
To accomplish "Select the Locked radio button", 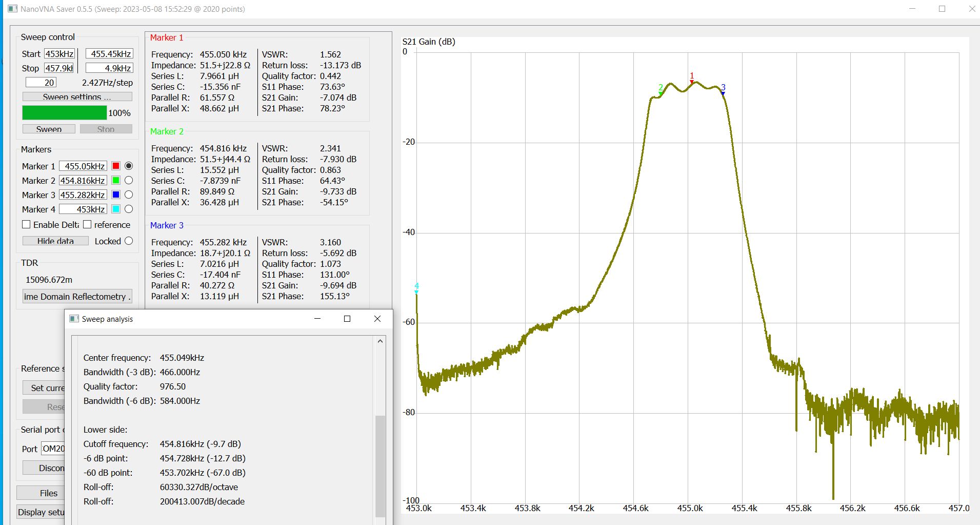I will (x=129, y=241).
